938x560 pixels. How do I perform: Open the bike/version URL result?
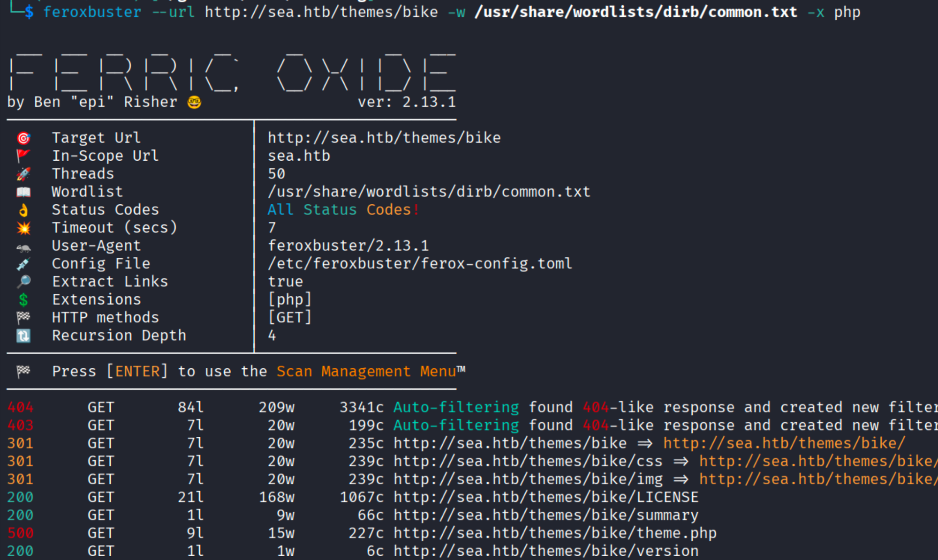pos(546,551)
